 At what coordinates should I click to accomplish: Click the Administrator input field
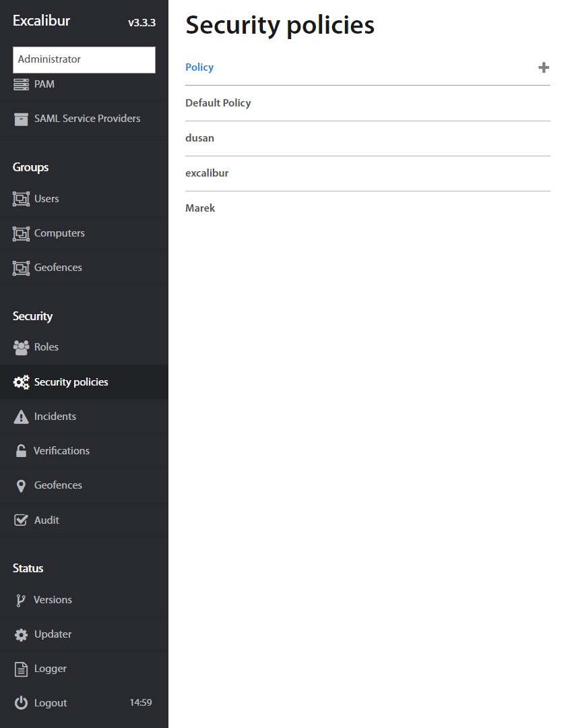pyautogui.click(x=84, y=59)
